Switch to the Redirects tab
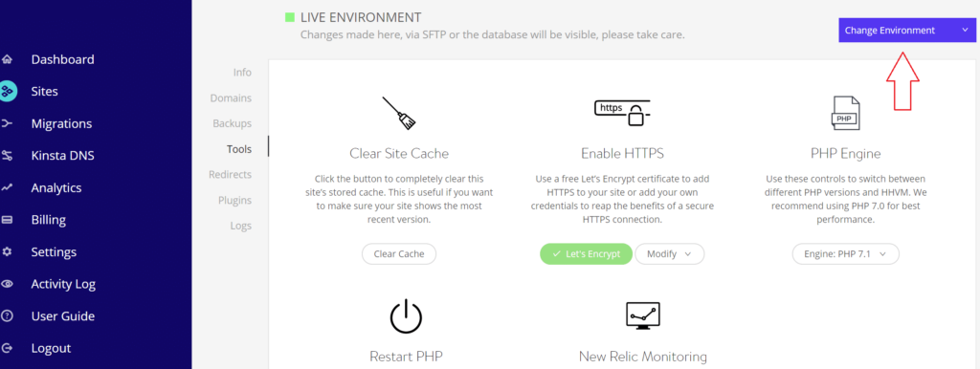The height and width of the screenshot is (369, 980). 230,175
